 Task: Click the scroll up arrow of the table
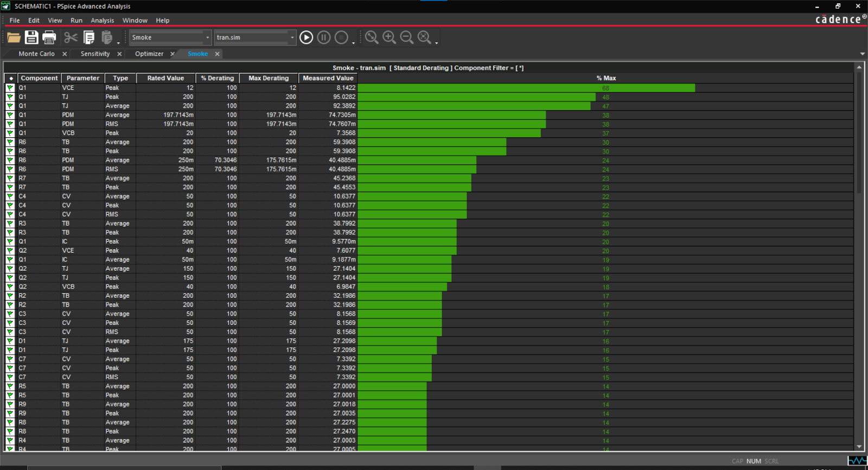859,67
